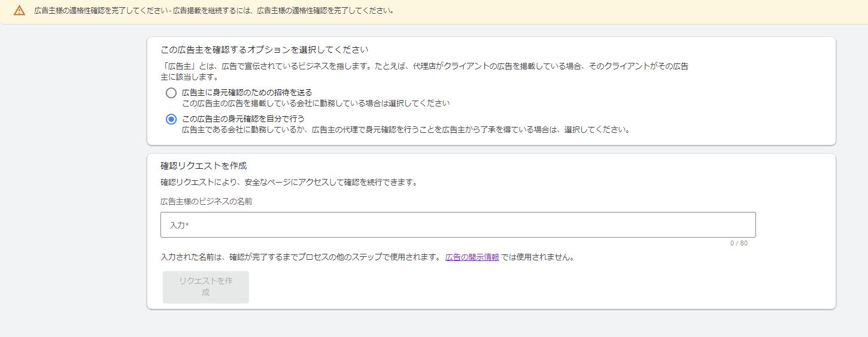Click the description under the invitation option

click(315, 103)
